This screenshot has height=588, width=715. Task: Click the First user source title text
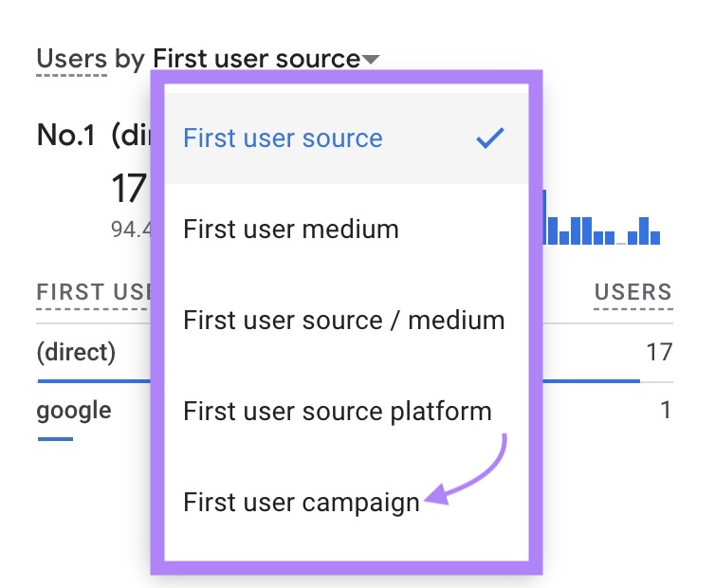tap(256, 59)
